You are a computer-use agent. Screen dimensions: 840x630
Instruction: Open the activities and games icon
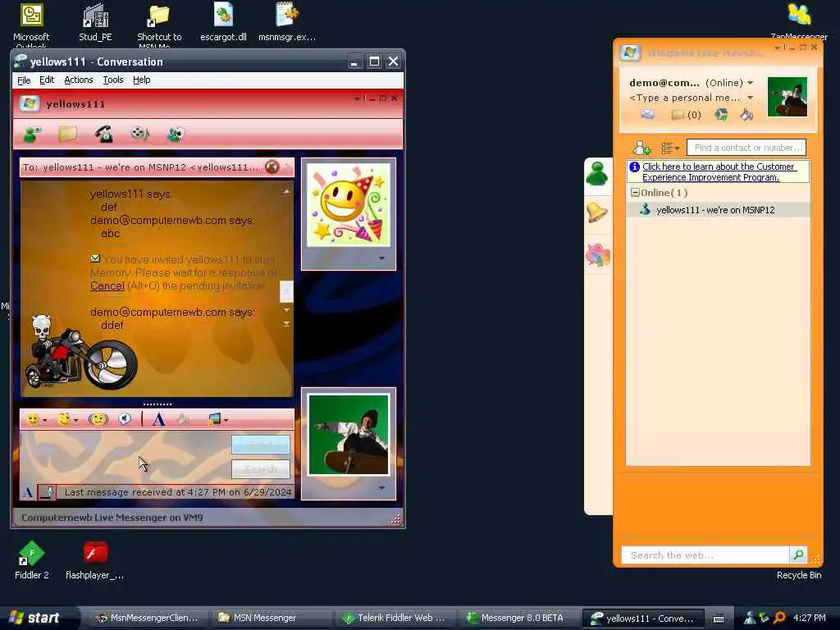176,134
